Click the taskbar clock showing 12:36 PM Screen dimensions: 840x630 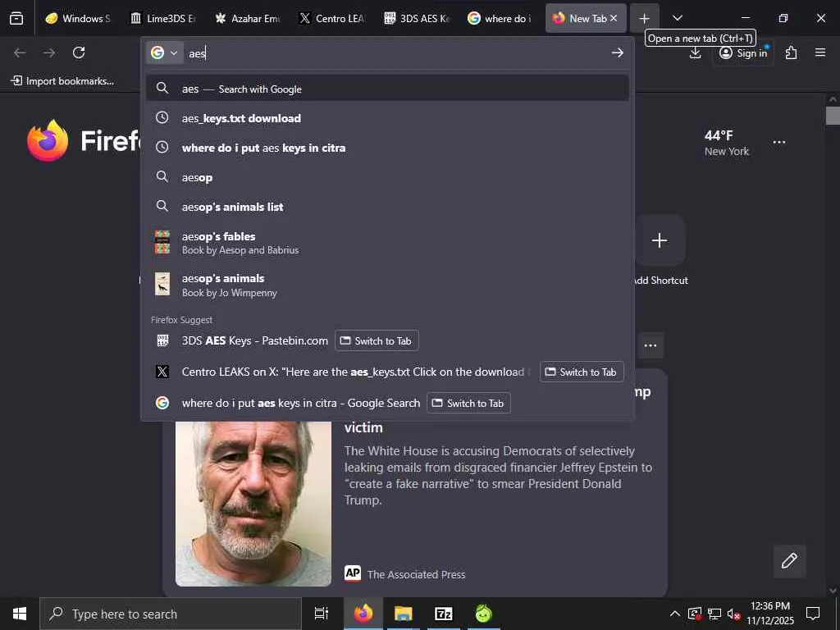(x=769, y=614)
